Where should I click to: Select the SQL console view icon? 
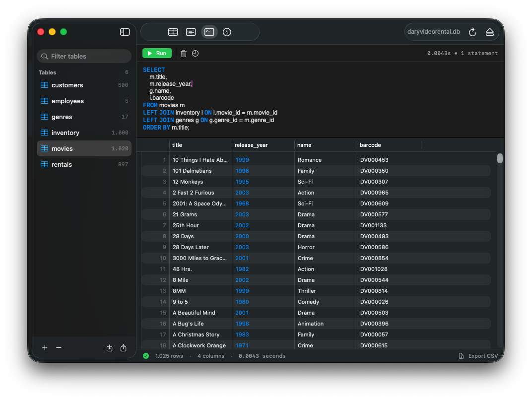(209, 32)
